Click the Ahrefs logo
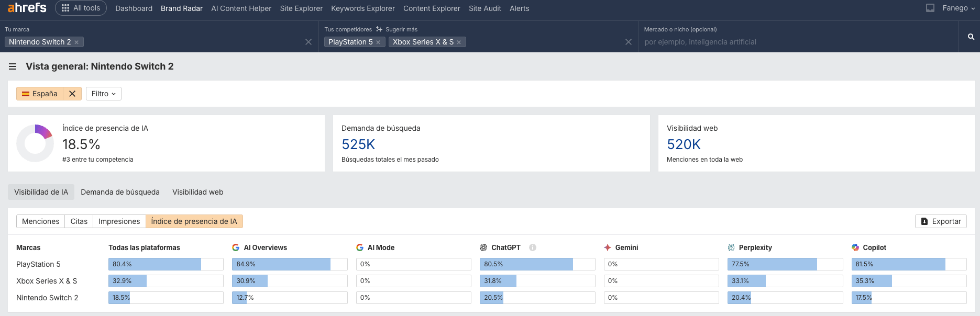Screen dimensions: 980x316 27,8
